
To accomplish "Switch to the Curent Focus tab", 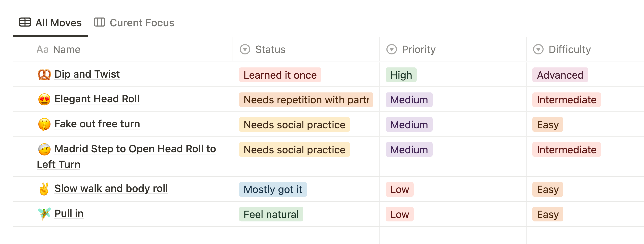I will point(134,23).
